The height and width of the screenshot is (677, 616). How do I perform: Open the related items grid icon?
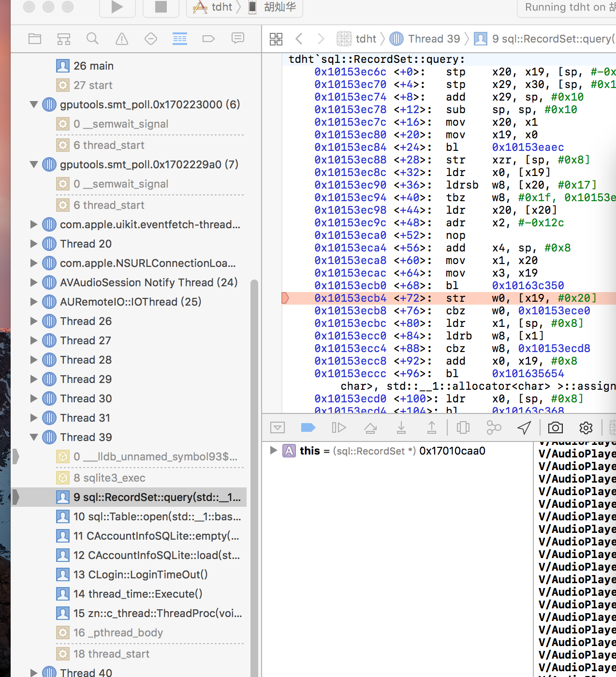[x=276, y=39]
